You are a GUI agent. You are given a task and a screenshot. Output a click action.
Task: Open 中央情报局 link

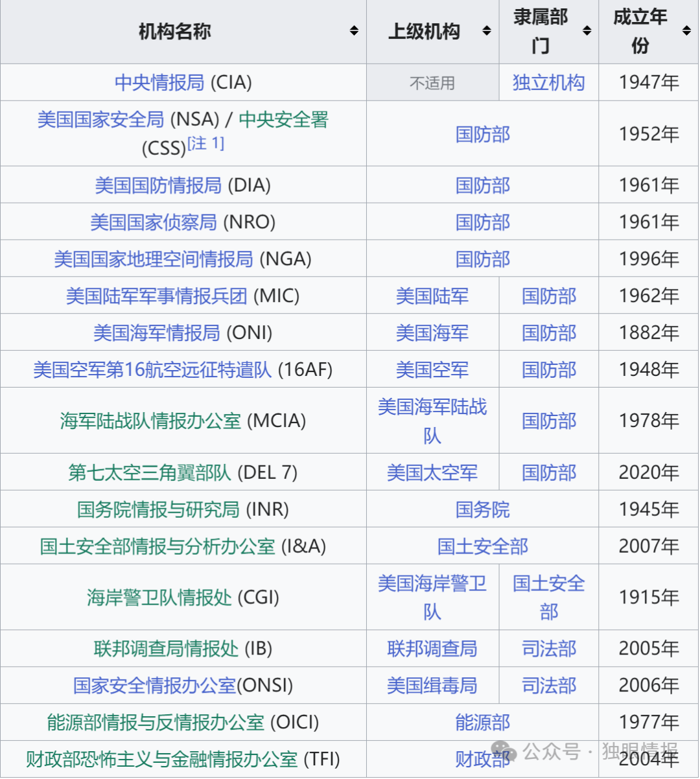pyautogui.click(x=159, y=82)
